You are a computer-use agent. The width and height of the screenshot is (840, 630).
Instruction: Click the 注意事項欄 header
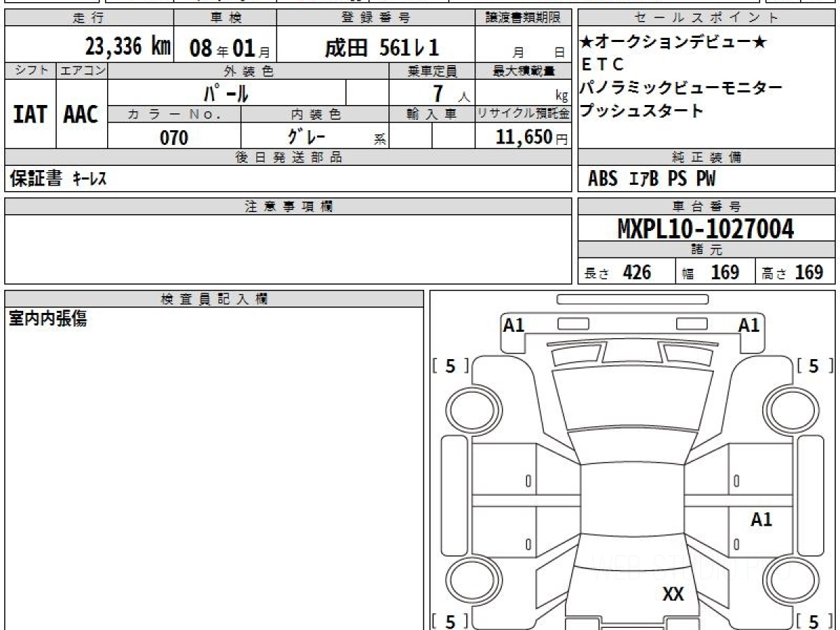[x=288, y=206]
